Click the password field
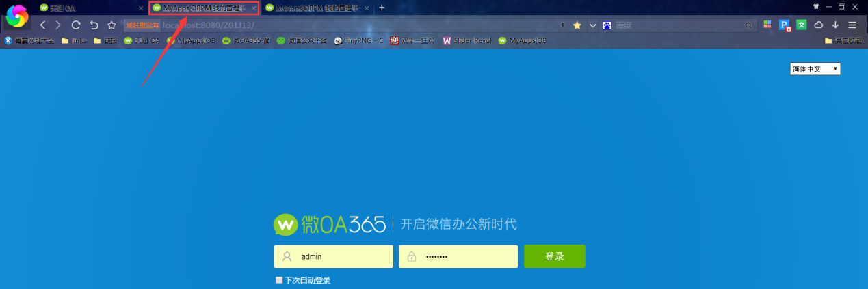This screenshot has width=868, height=289. pos(458,257)
